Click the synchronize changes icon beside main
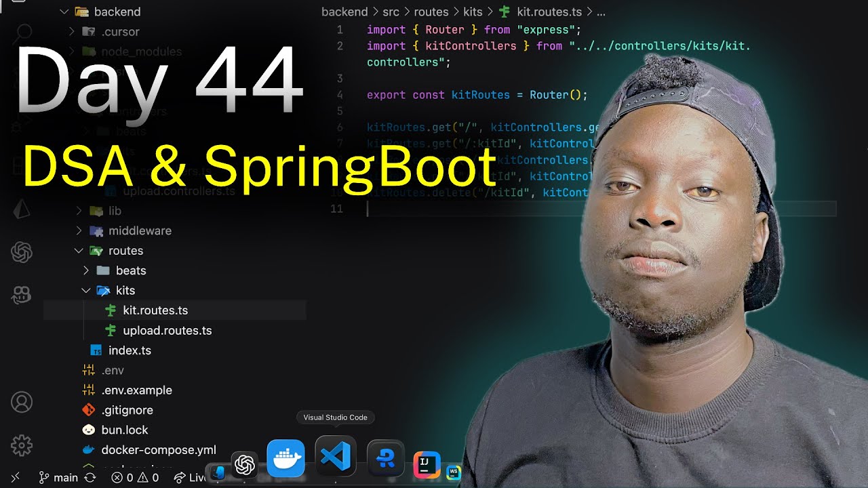The width and height of the screenshot is (868, 488). click(x=90, y=478)
